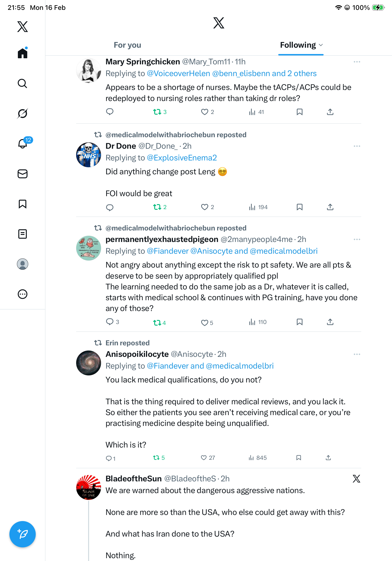Undo repost on Dr Done's post

tap(157, 207)
